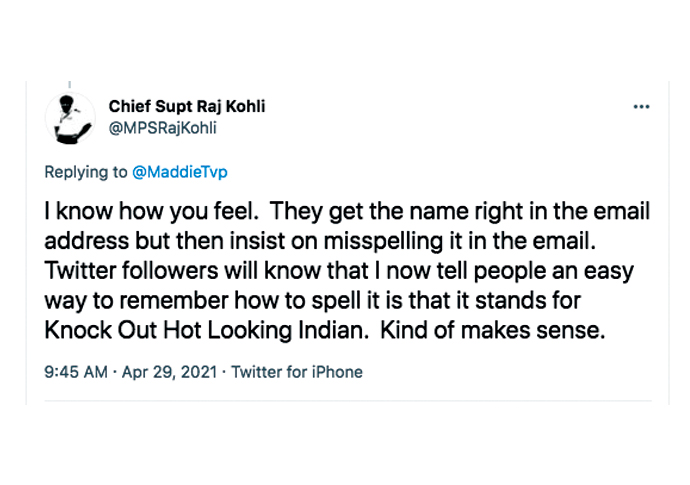Open the three-dot more options menu

(x=641, y=107)
